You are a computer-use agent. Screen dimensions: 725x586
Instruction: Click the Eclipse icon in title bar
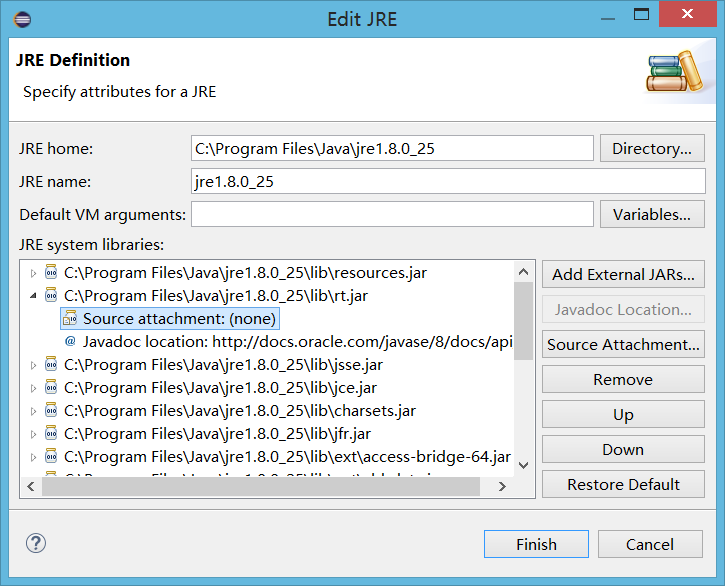pyautogui.click(x=22, y=19)
